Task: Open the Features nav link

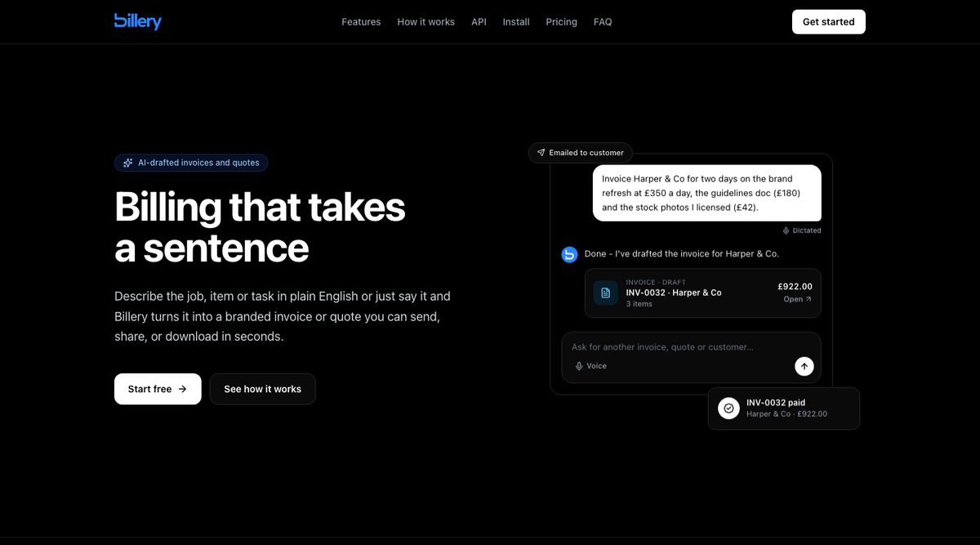Action: (361, 22)
